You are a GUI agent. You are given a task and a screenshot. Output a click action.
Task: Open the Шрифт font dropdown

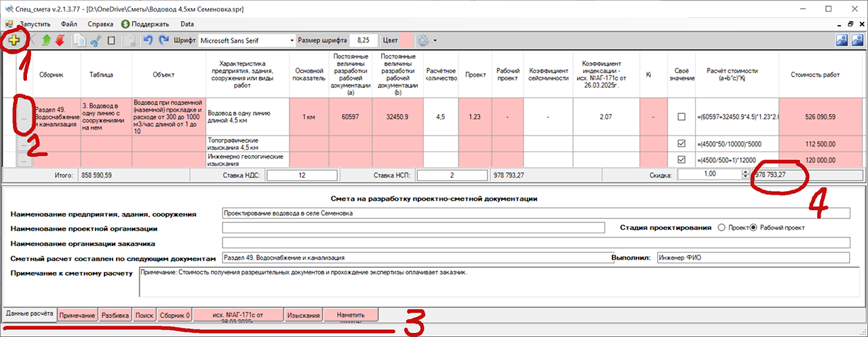click(x=292, y=41)
